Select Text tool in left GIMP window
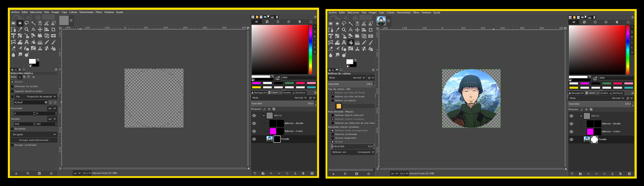644x186 pixels. pyautogui.click(x=27, y=42)
